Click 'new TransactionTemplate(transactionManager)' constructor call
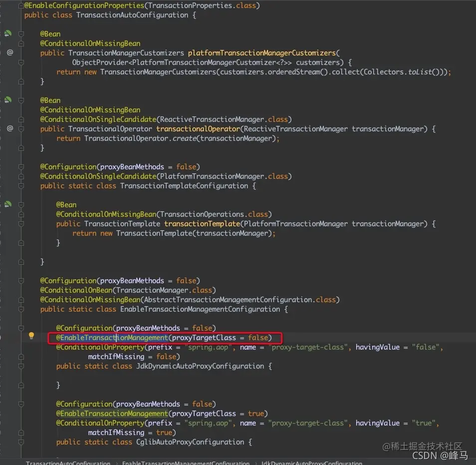The image size is (476, 465). [x=186, y=233]
